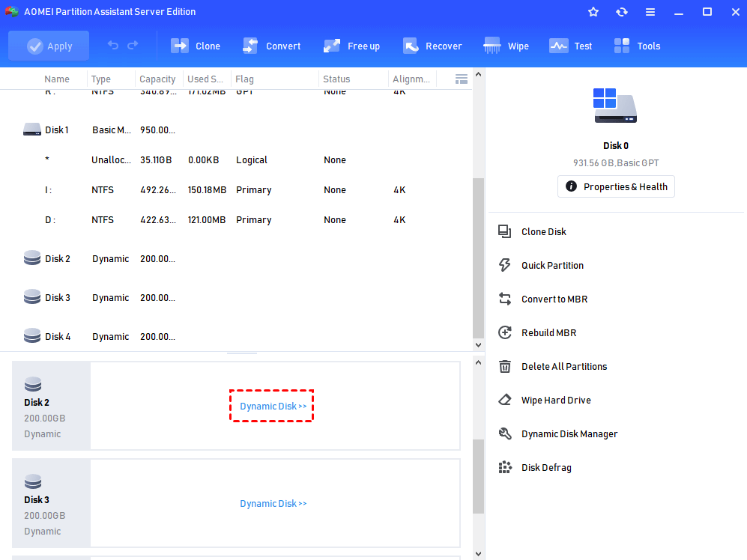Viewport: 747px width, 560px height.
Task: Click the 121.00MB used space cell
Action: [207, 220]
